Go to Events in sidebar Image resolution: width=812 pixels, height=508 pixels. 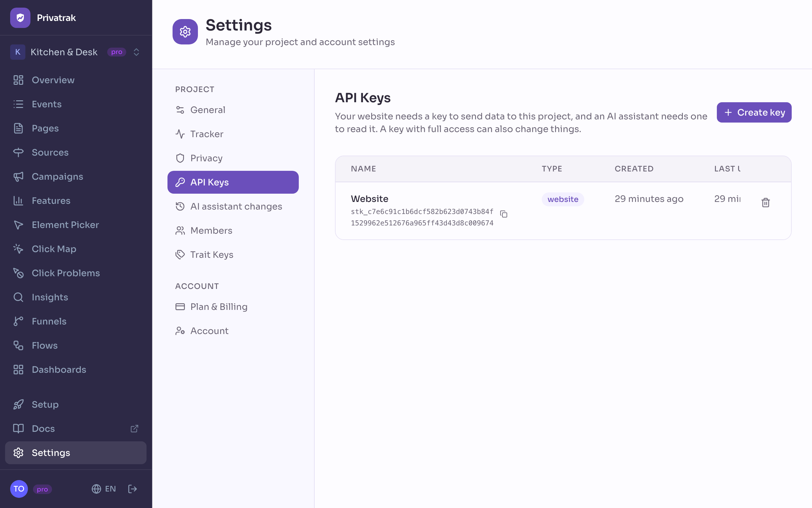(x=76, y=104)
